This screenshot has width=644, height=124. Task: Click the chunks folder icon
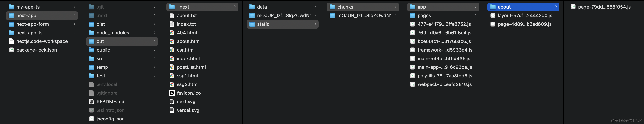pyautogui.click(x=332, y=7)
